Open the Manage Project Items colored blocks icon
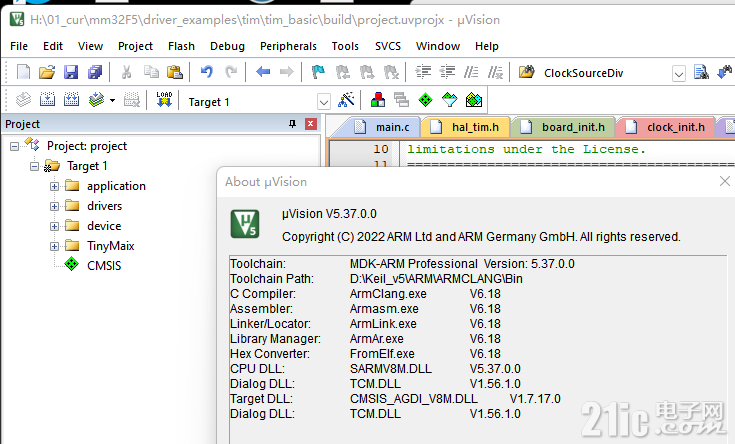Screen dimensions: 735x444 (x=378, y=100)
